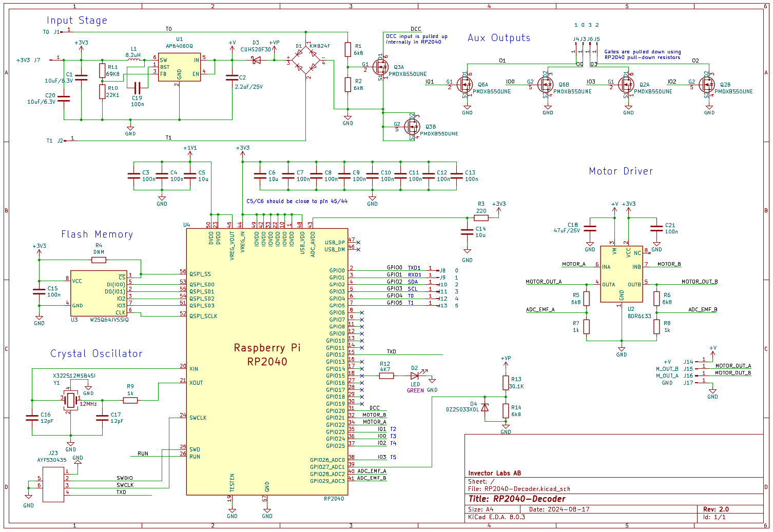Image resolution: width=773 pixels, height=532 pixels.
Task: Click resistor R4 marked DNM
Action: click(99, 260)
